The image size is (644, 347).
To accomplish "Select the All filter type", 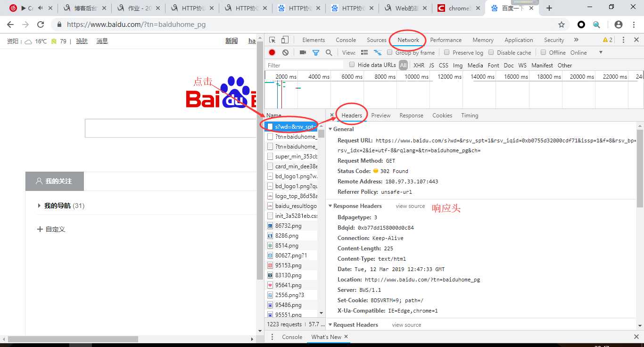I will (403, 65).
